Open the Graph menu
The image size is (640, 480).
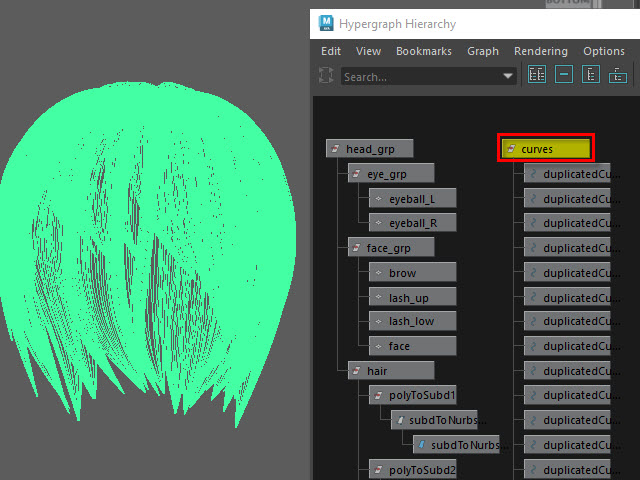483,51
